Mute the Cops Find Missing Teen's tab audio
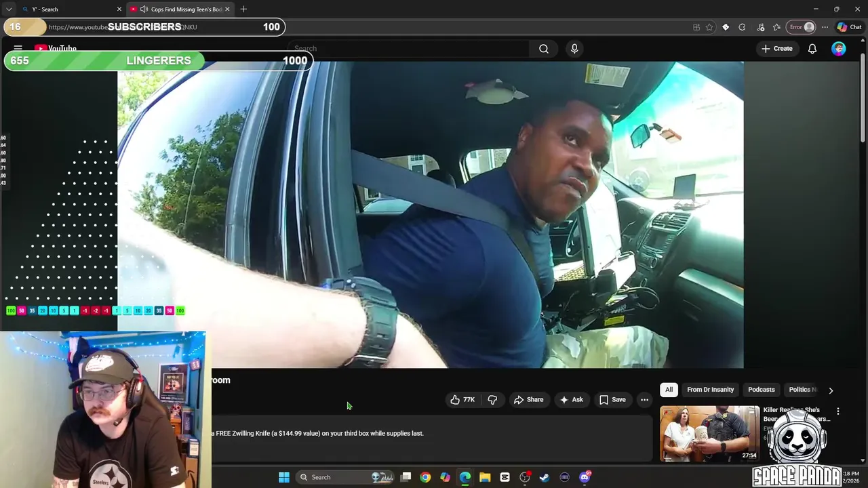This screenshot has width=868, height=488. (x=144, y=9)
